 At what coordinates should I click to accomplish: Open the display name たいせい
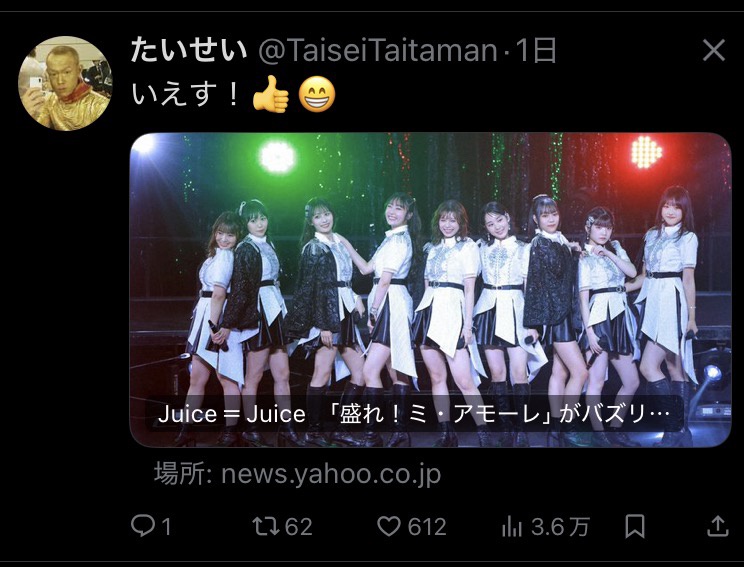point(189,50)
